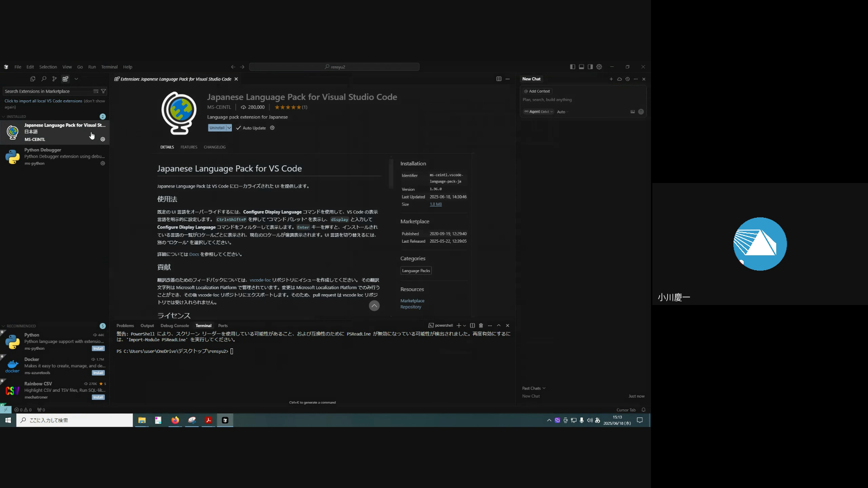The height and width of the screenshot is (488, 868).
Task: Toggle primary side bar layout icon
Action: pos(572,67)
